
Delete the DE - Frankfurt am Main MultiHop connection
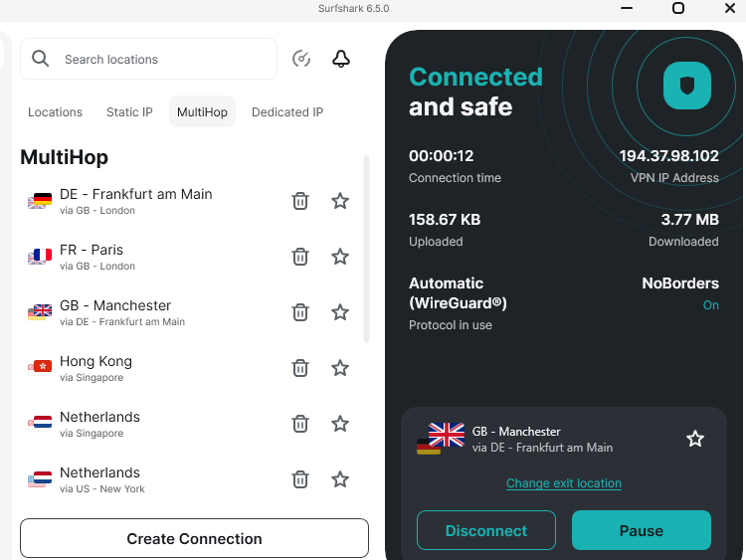click(299, 201)
